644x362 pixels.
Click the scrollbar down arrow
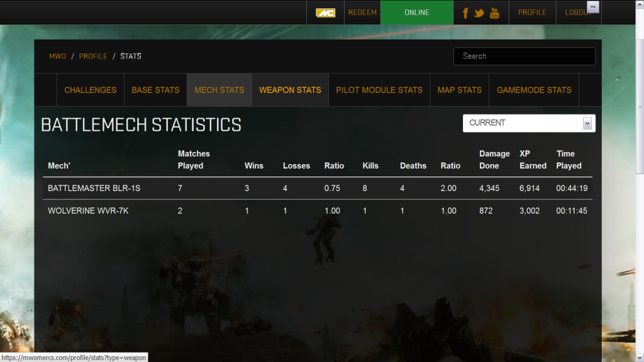click(640, 358)
